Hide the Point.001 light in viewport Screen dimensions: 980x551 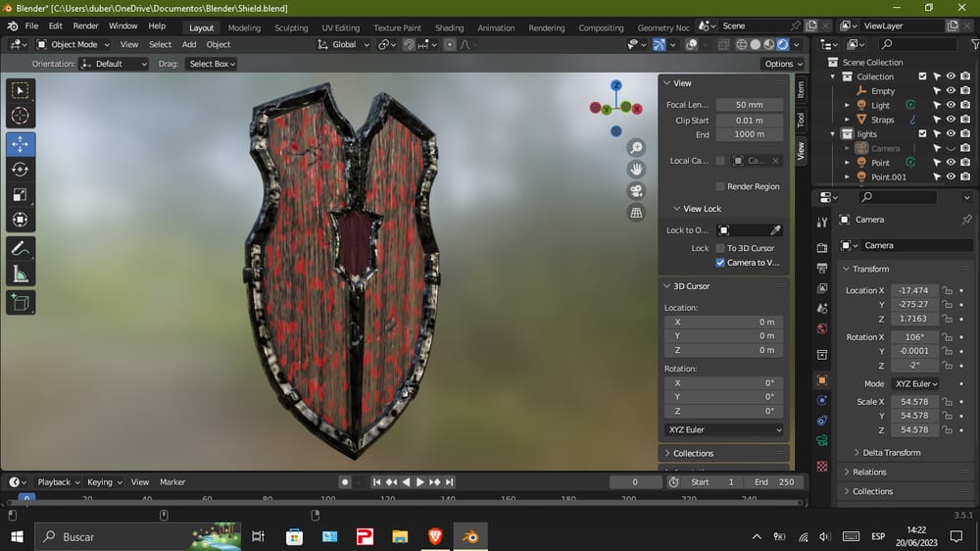coord(951,177)
